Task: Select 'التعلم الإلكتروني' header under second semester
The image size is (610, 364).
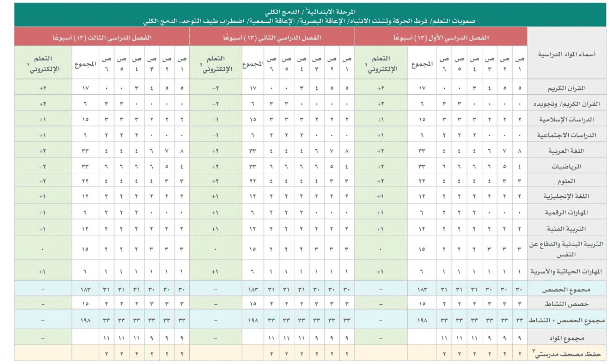Action: 216,64
